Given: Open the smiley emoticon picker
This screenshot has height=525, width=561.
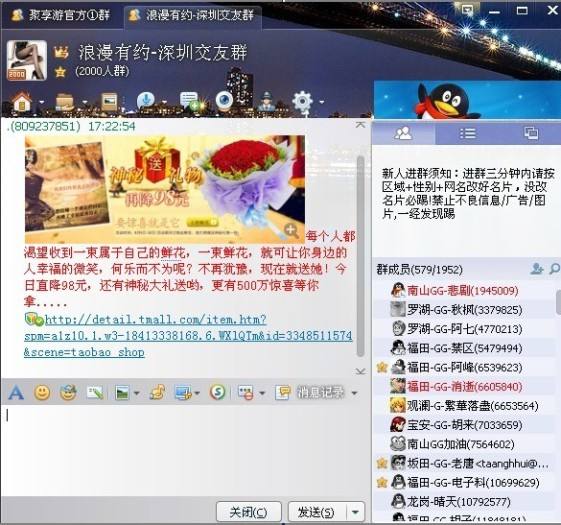Looking at the screenshot, I should coord(42,393).
